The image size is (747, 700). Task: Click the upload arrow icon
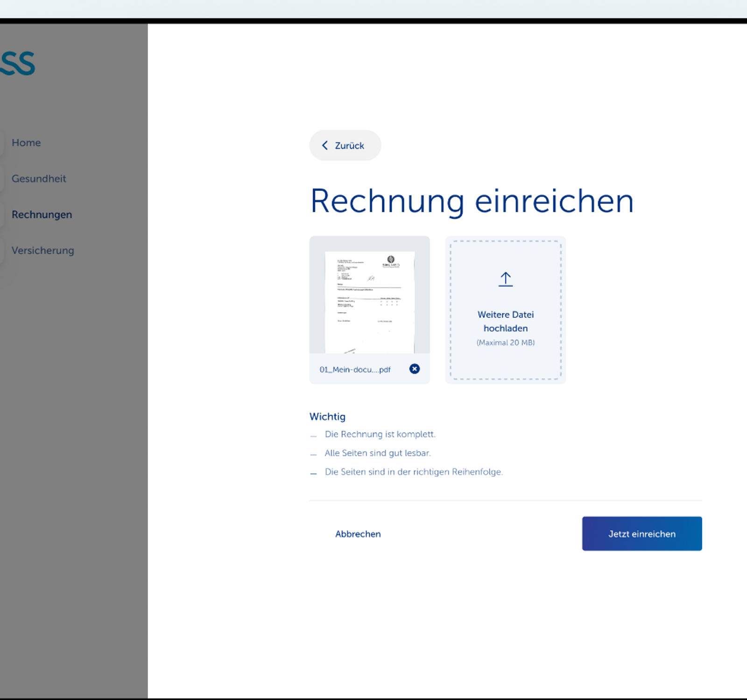click(x=505, y=278)
